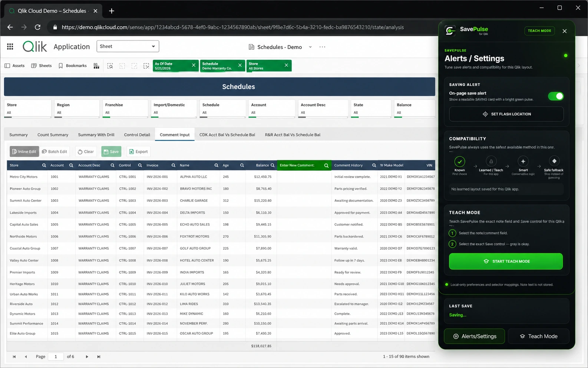
Task: Open the Account Desc filter pane
Action: (323, 109)
